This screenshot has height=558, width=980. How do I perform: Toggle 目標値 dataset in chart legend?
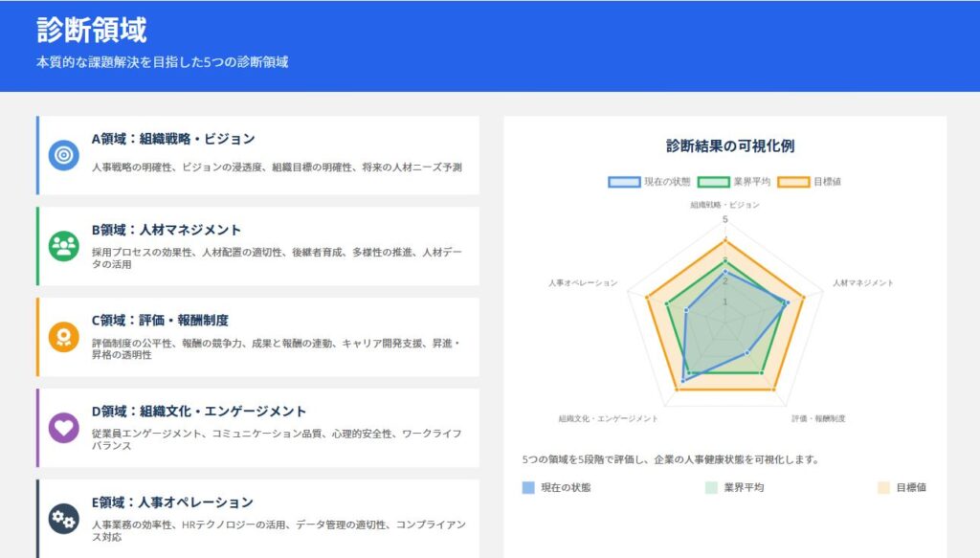[x=810, y=182]
